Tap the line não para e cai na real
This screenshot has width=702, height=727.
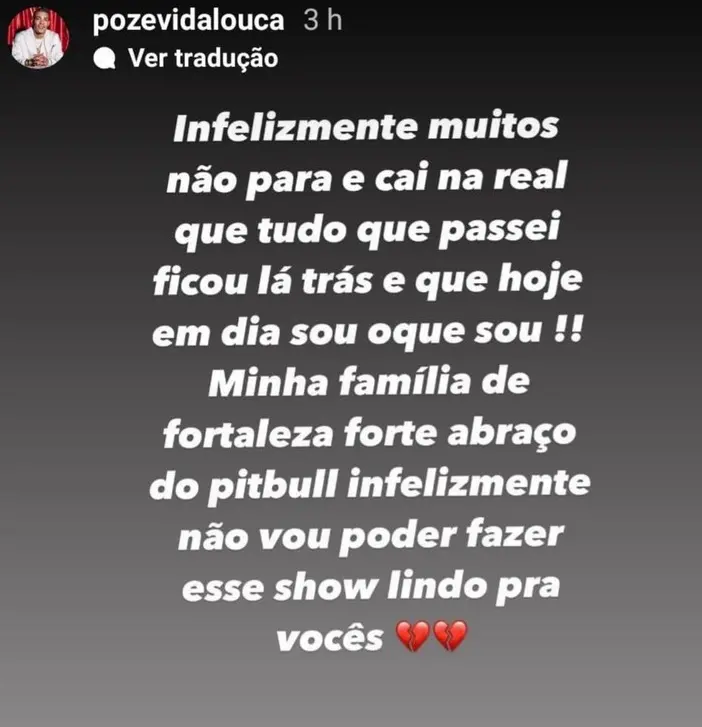pos(366,179)
